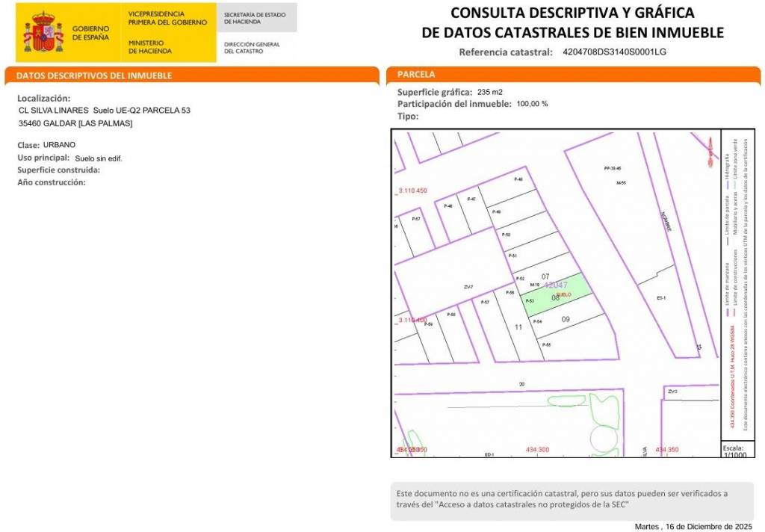Click the gray Secretaría de Estado de Hacienda box
The height and width of the screenshot is (532, 765).
257,18
